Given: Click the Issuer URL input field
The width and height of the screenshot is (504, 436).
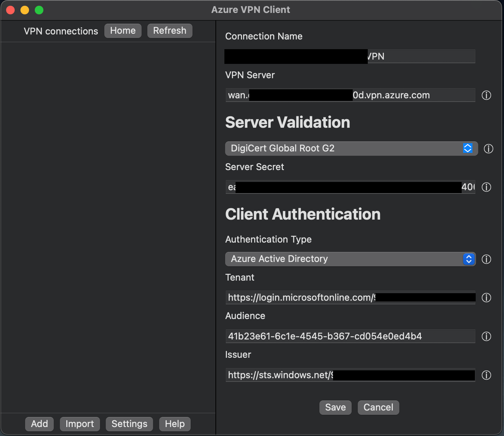Looking at the screenshot, I should tap(350, 375).
